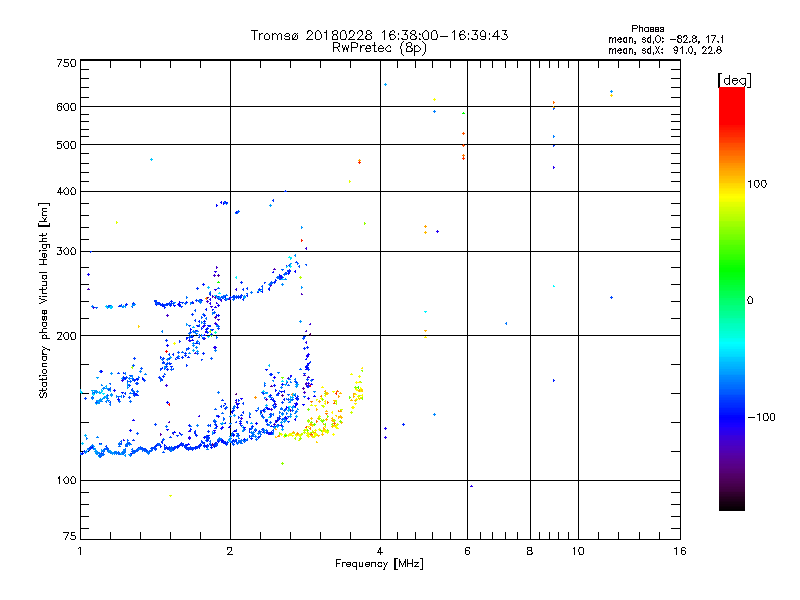
Task: Click the '600' height tick label
Action: click(66, 107)
